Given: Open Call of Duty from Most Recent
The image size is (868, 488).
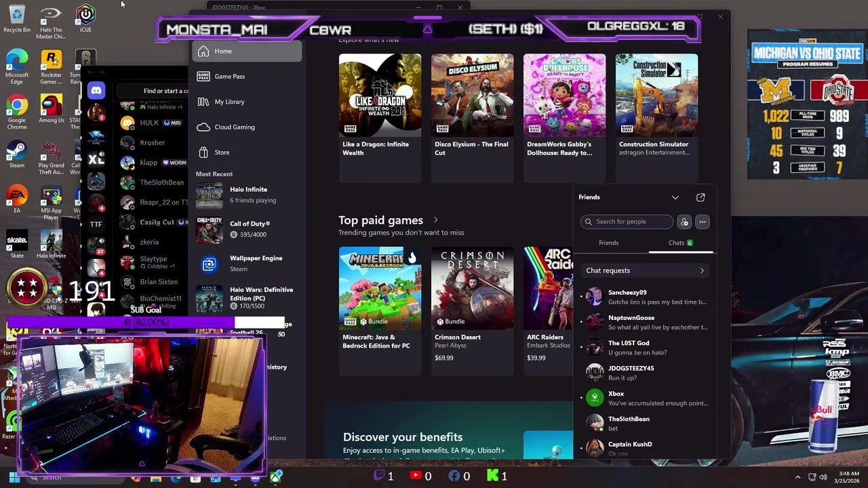Looking at the screenshot, I should click(247, 229).
